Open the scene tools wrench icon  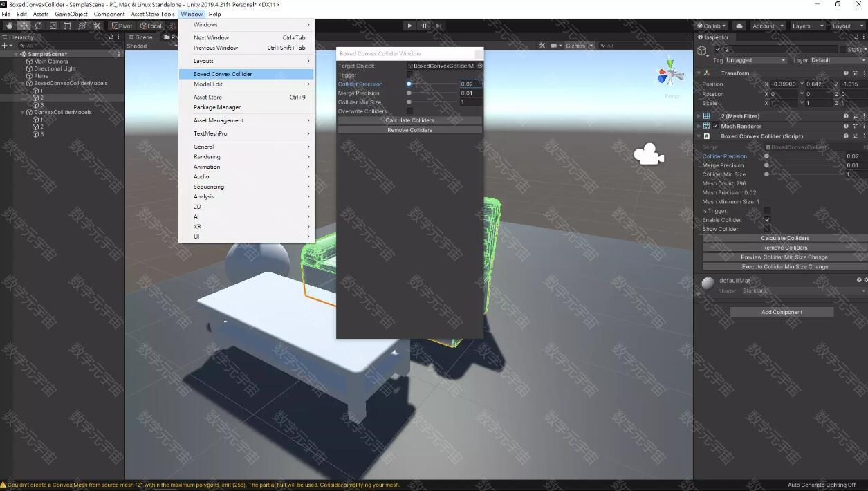(542, 46)
